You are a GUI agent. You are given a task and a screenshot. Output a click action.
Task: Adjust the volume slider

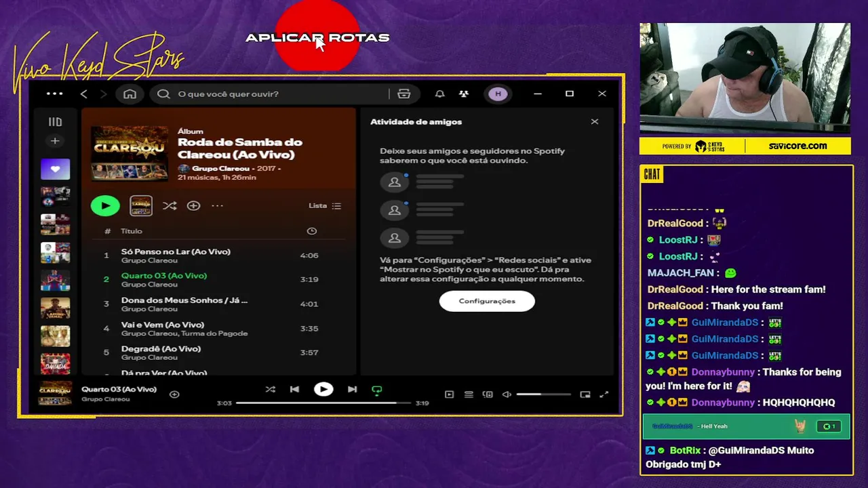point(544,394)
